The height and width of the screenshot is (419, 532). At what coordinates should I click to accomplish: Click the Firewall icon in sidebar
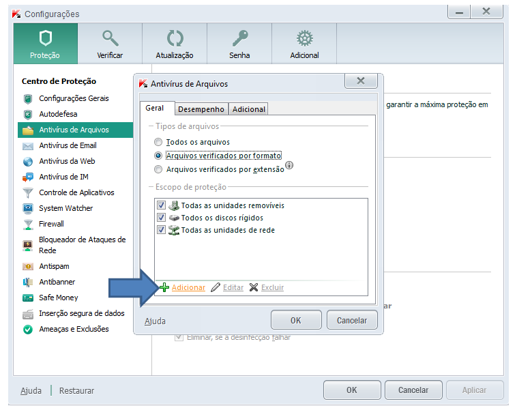pyautogui.click(x=28, y=225)
